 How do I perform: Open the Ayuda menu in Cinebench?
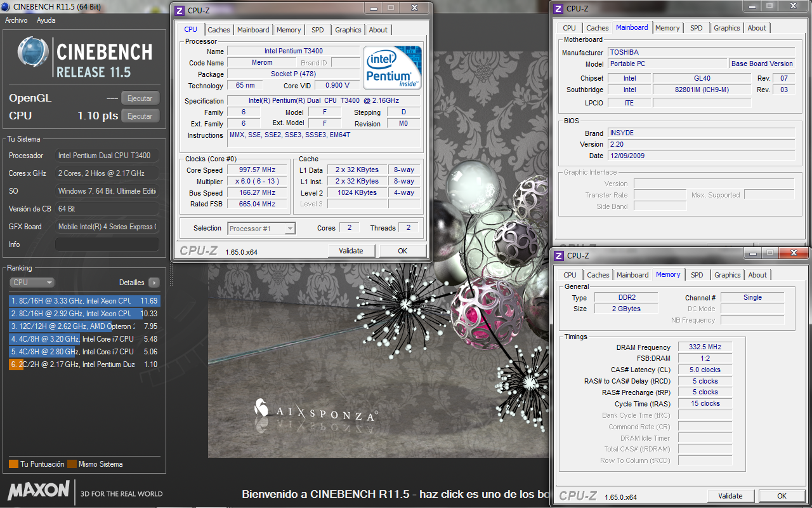[x=46, y=20]
